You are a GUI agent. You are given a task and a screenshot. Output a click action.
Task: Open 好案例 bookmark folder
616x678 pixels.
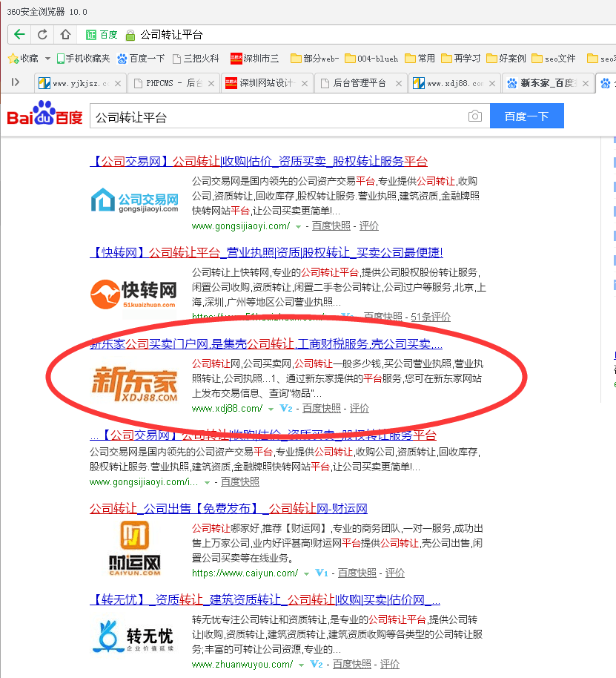[506, 59]
